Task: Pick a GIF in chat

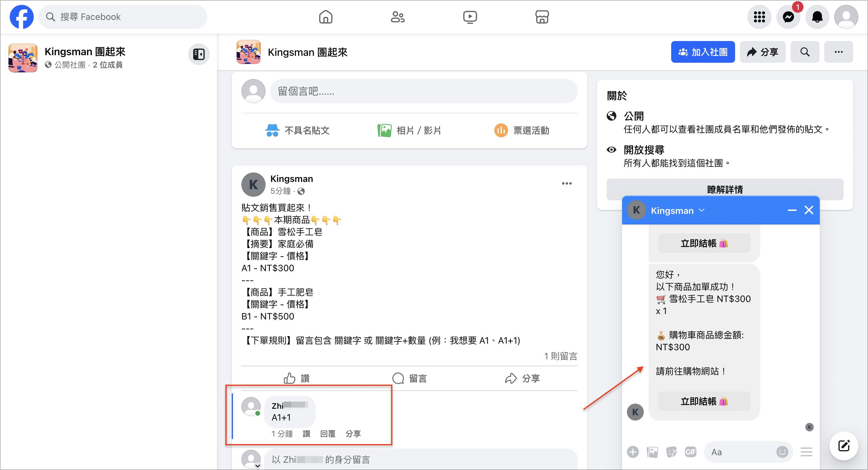Action: tap(690, 452)
